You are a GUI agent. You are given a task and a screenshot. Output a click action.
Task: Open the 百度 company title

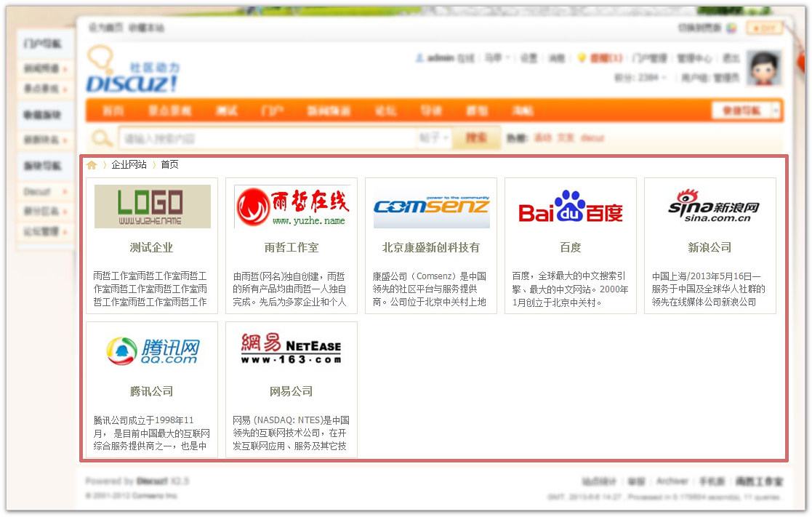(x=571, y=248)
